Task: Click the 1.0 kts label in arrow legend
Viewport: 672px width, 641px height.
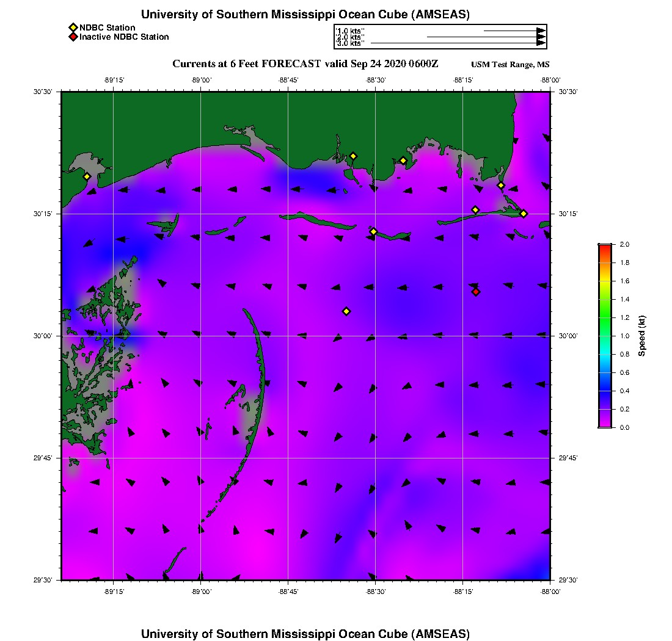Action: tap(350, 31)
